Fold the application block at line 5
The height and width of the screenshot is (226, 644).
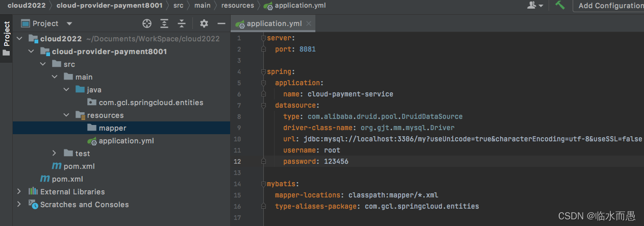[x=263, y=83]
